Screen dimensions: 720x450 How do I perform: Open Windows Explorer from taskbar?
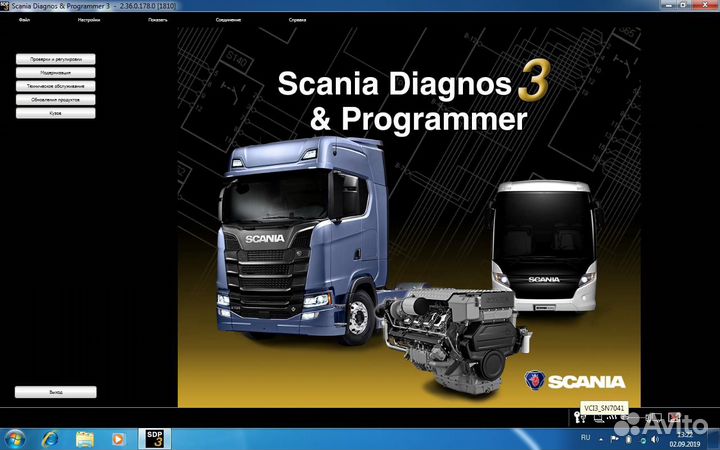coord(84,439)
